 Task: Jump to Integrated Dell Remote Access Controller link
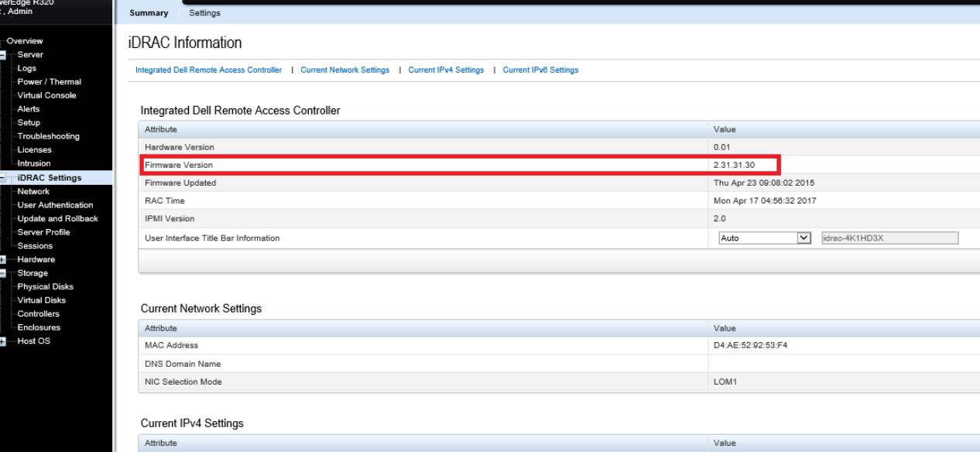click(x=208, y=70)
